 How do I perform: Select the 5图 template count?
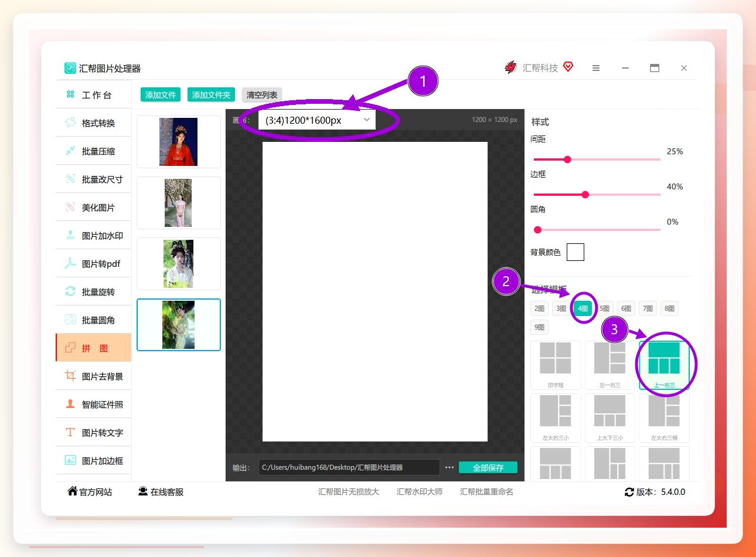pyautogui.click(x=604, y=308)
